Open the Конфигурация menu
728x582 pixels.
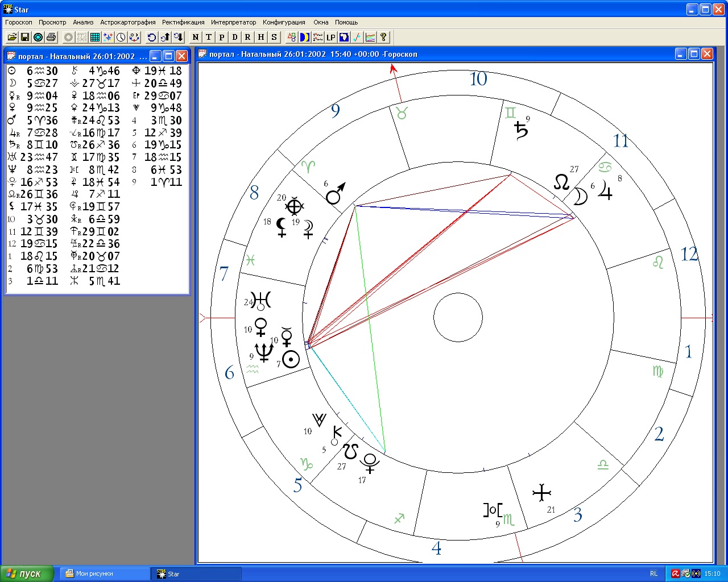[x=284, y=22]
